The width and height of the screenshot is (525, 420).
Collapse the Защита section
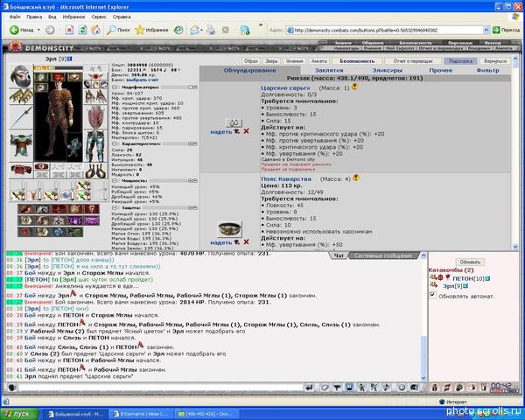(115, 207)
